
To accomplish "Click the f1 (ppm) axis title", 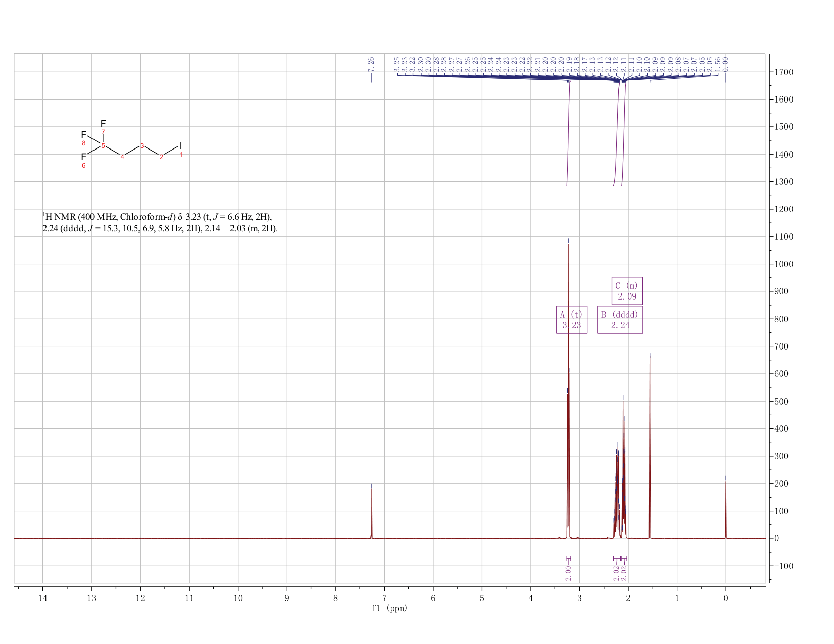I will click(389, 608).
